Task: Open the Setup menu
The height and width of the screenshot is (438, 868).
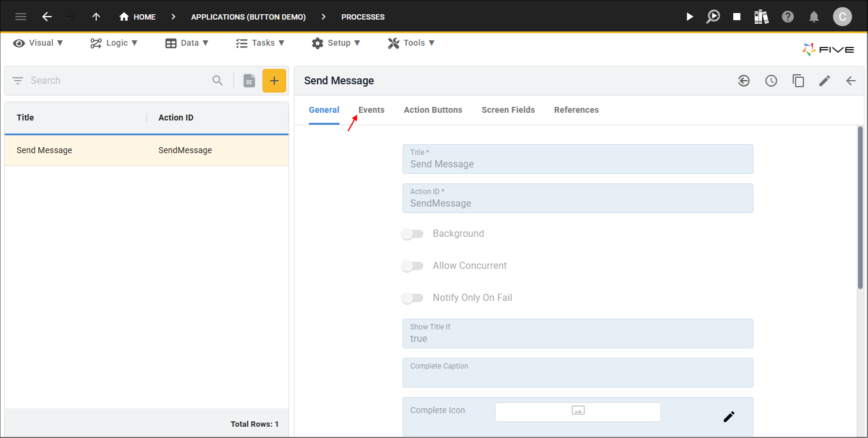Action: pyautogui.click(x=336, y=43)
